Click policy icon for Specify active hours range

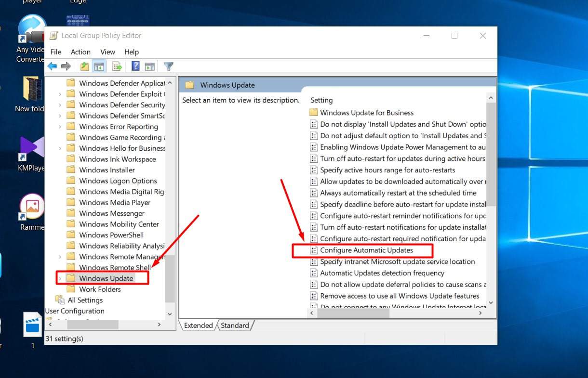(314, 170)
